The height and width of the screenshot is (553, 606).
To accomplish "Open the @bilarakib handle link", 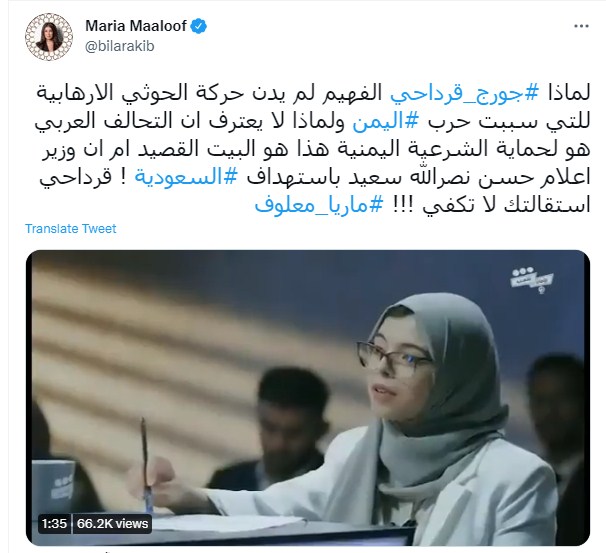I will 119,46.
